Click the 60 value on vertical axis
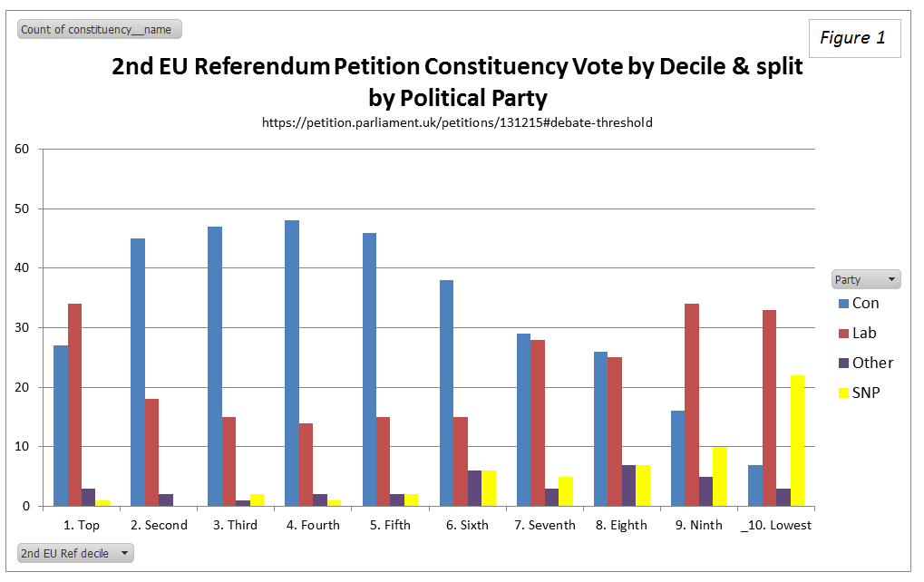The height and width of the screenshot is (582, 924). pyautogui.click(x=23, y=150)
